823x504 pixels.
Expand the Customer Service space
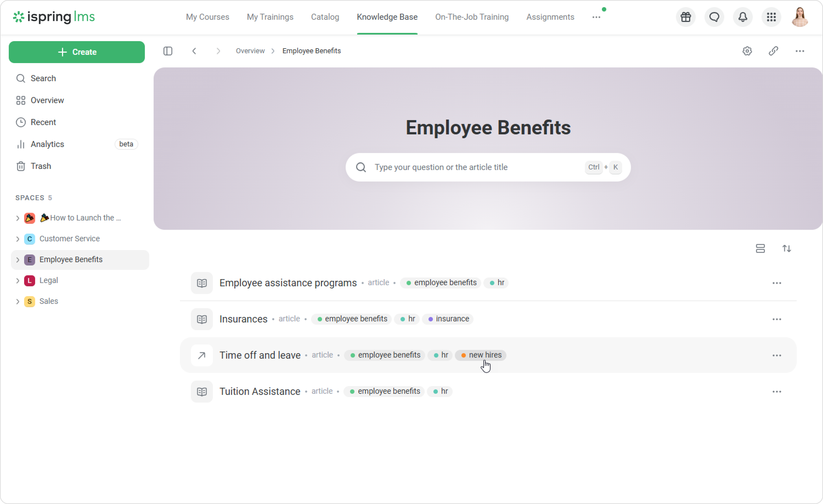(18, 239)
